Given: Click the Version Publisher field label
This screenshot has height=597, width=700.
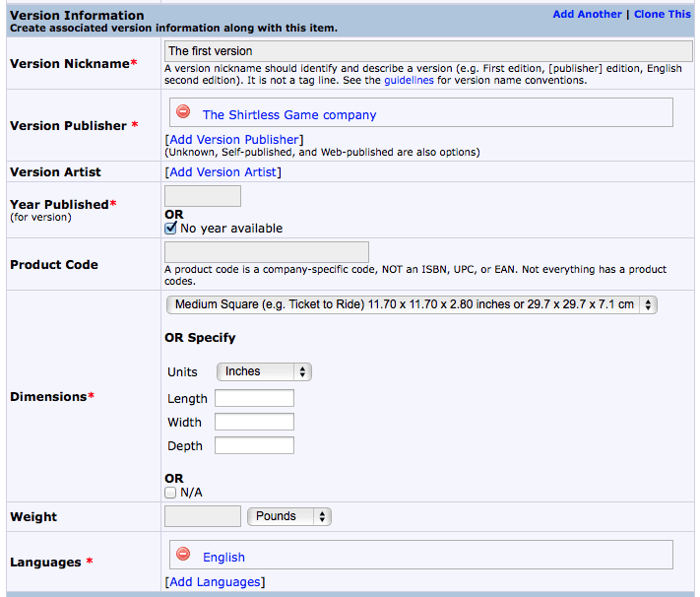Looking at the screenshot, I should pyautogui.click(x=74, y=126).
